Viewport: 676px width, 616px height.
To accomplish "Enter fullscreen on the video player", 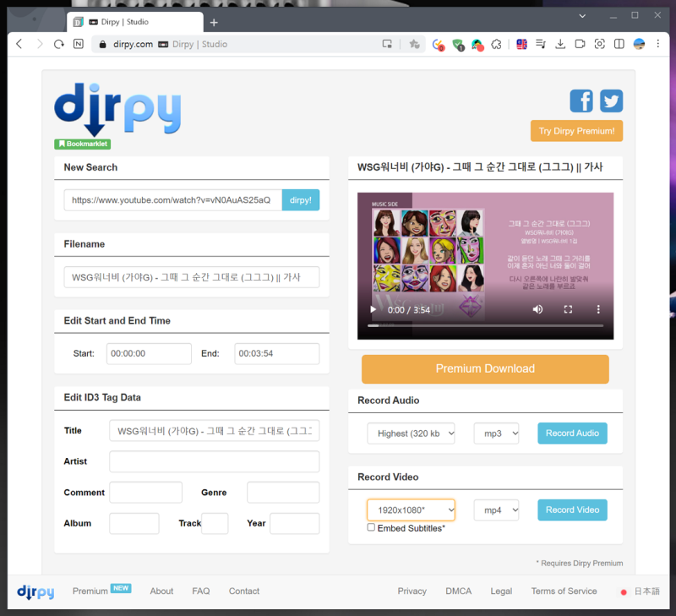I will (x=568, y=309).
